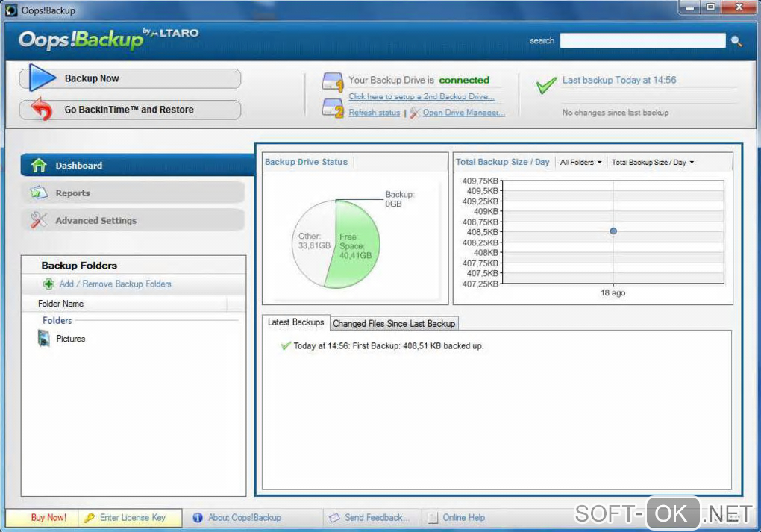
Task: Click the tools icon beside Open Drive Manager
Action: (x=415, y=113)
